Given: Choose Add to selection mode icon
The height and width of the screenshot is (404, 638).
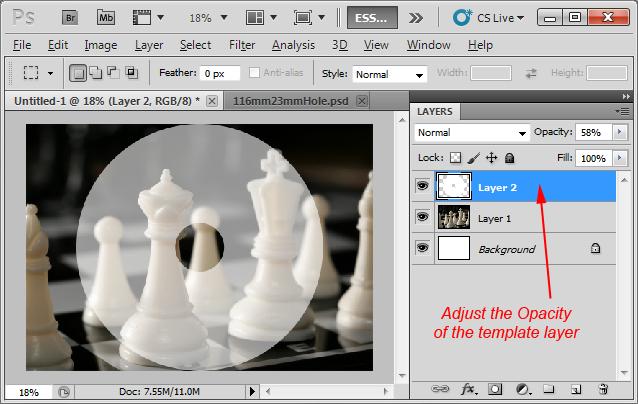Looking at the screenshot, I should (x=96, y=73).
